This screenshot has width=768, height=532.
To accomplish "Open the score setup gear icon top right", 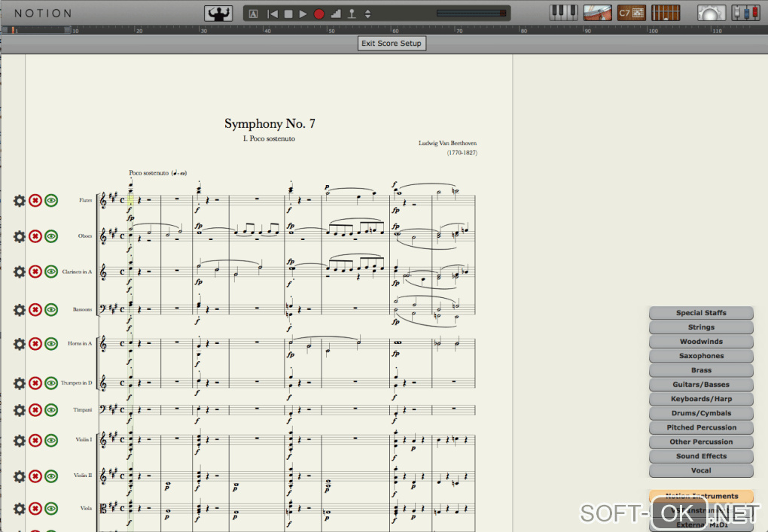I will (x=711, y=13).
